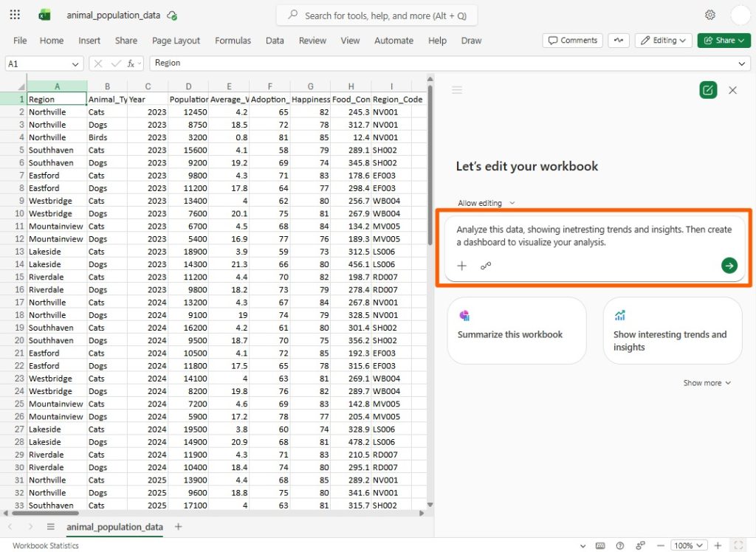
Task: Close the Copilot side pane
Action: 732,90
